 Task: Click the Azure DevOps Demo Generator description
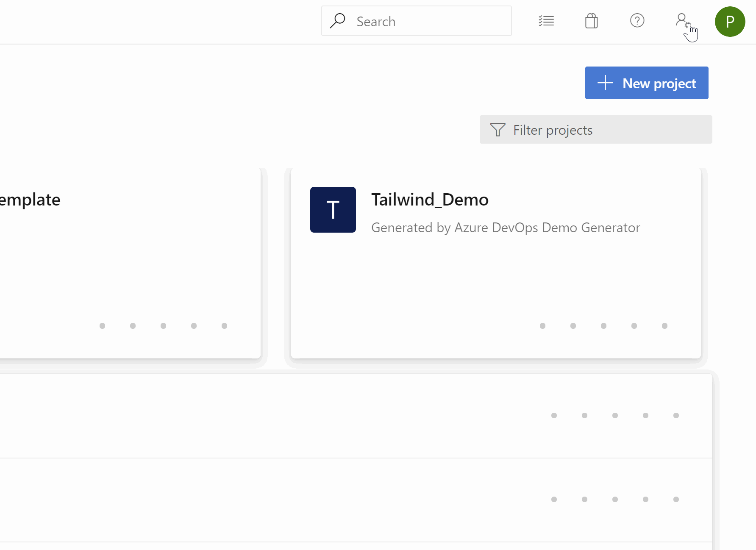click(506, 228)
